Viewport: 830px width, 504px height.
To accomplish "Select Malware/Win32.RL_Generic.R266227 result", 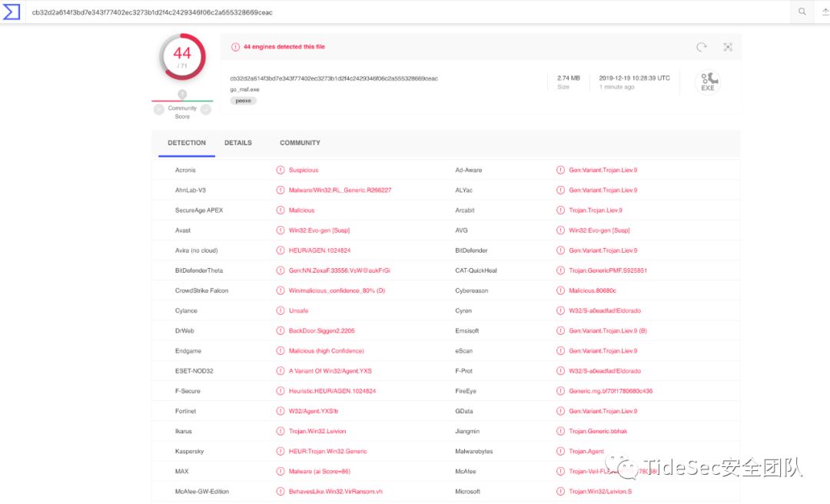I will pos(340,190).
